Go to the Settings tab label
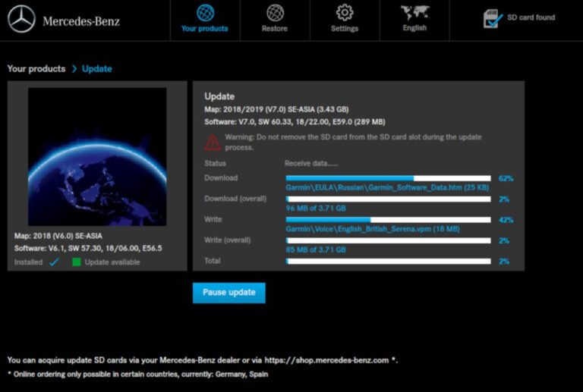The height and width of the screenshot is (392, 583). coord(345,29)
